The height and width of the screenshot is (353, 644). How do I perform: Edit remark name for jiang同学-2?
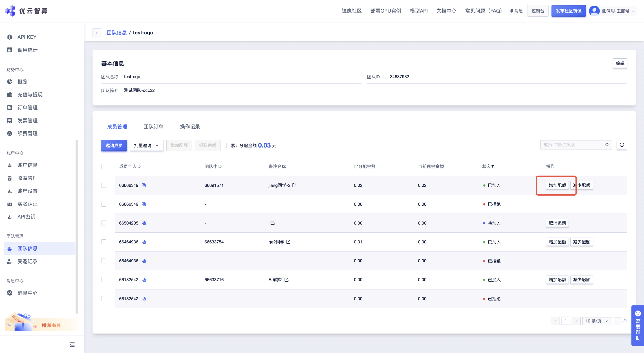pos(295,185)
